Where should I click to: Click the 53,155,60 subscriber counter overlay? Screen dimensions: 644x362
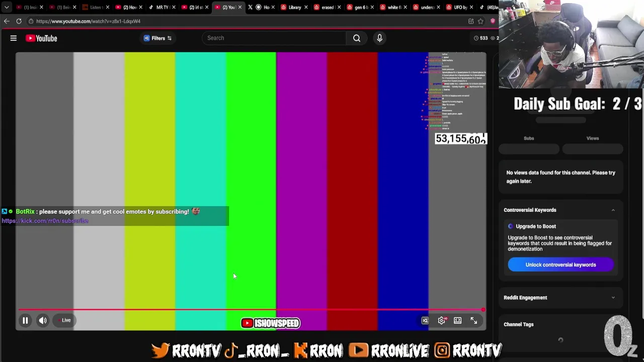pyautogui.click(x=460, y=139)
